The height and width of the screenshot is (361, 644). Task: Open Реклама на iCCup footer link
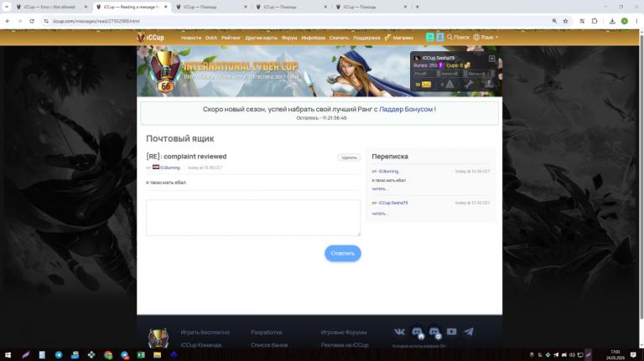(x=345, y=345)
